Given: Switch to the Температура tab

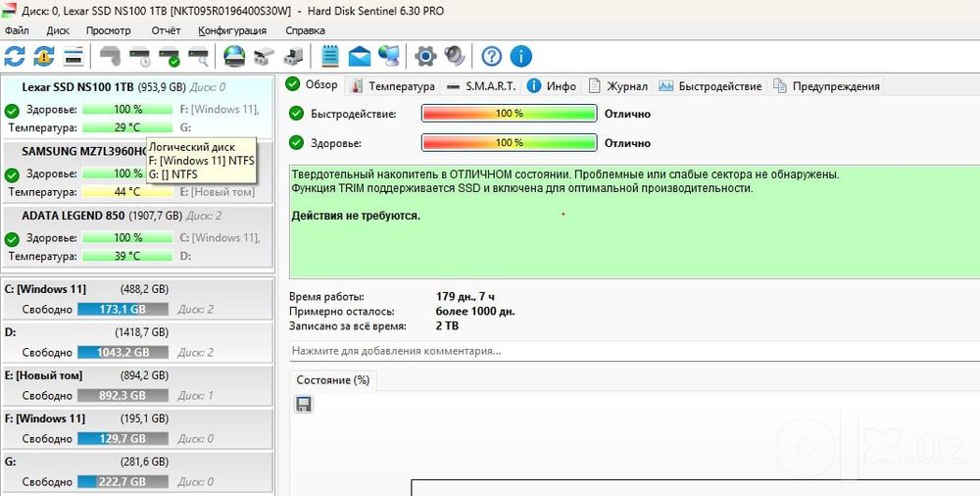Looking at the screenshot, I should tap(393, 86).
